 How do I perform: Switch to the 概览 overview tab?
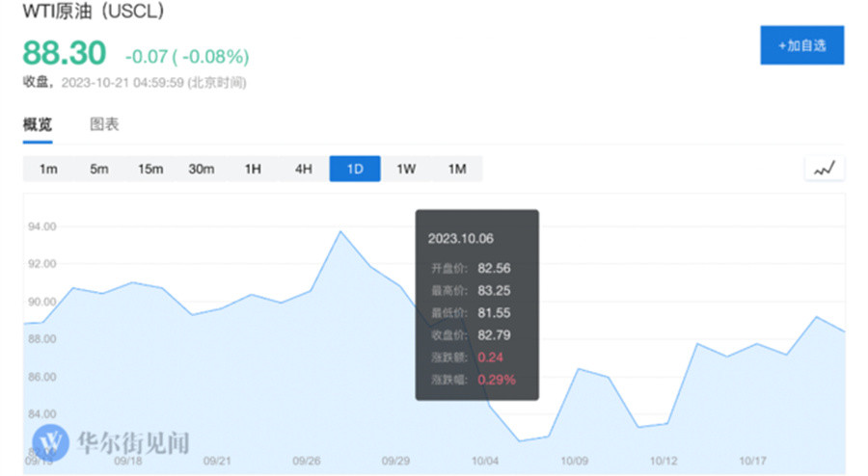(x=38, y=124)
